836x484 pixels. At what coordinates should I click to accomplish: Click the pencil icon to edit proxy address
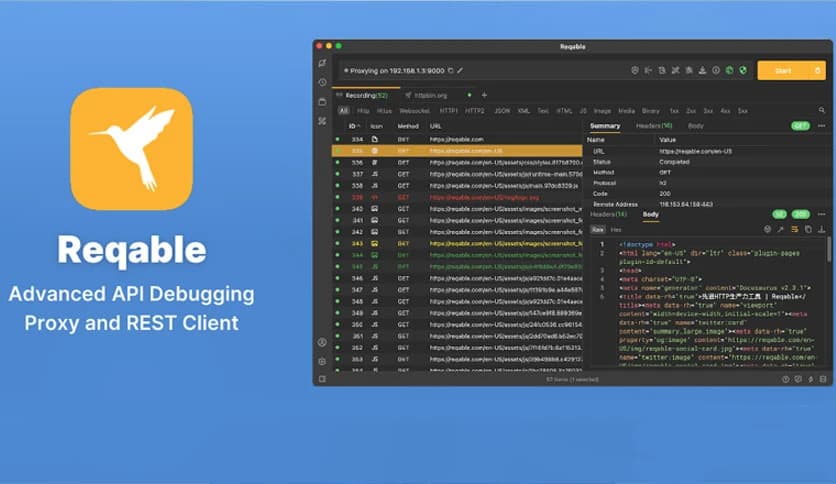[462, 71]
